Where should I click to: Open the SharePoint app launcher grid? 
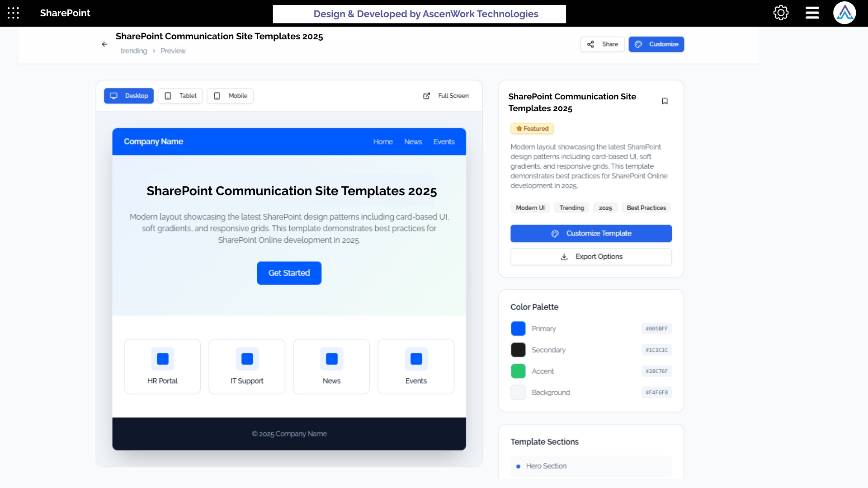(13, 13)
